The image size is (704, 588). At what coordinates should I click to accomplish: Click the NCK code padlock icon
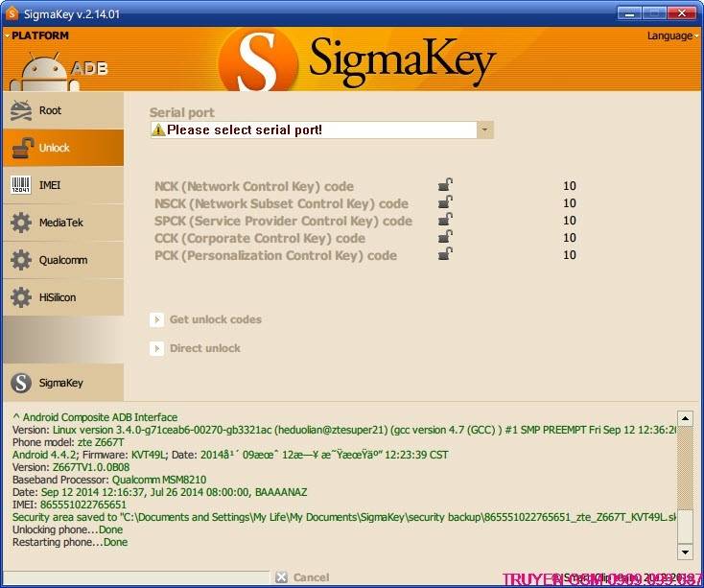(x=445, y=185)
